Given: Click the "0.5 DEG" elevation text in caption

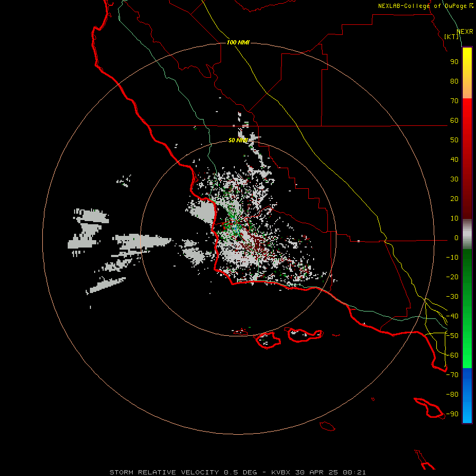Looking at the screenshot, I should [241, 472].
